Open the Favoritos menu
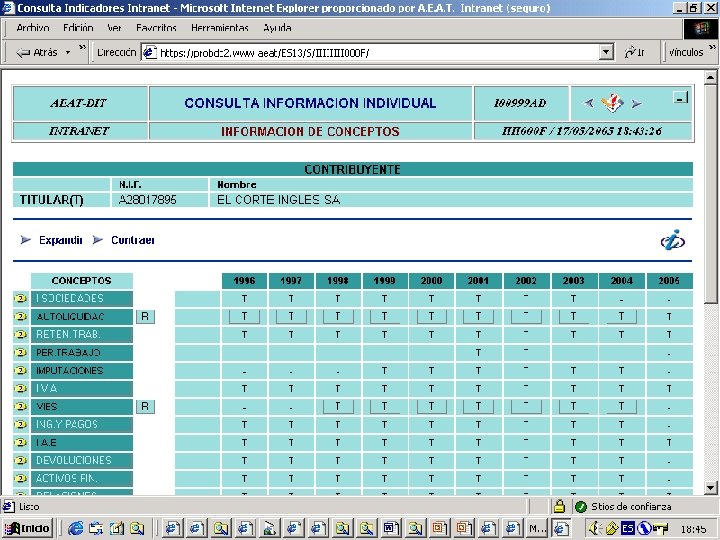 (x=156, y=28)
